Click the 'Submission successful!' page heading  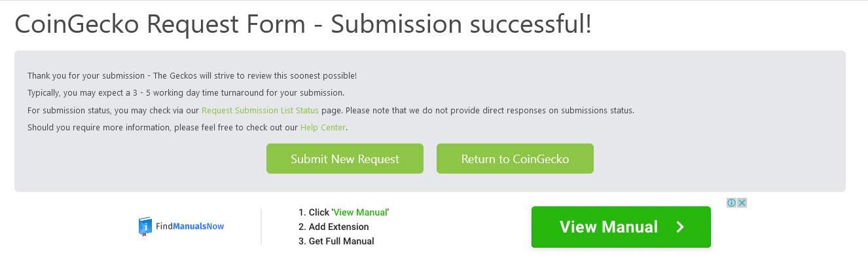tap(461, 25)
